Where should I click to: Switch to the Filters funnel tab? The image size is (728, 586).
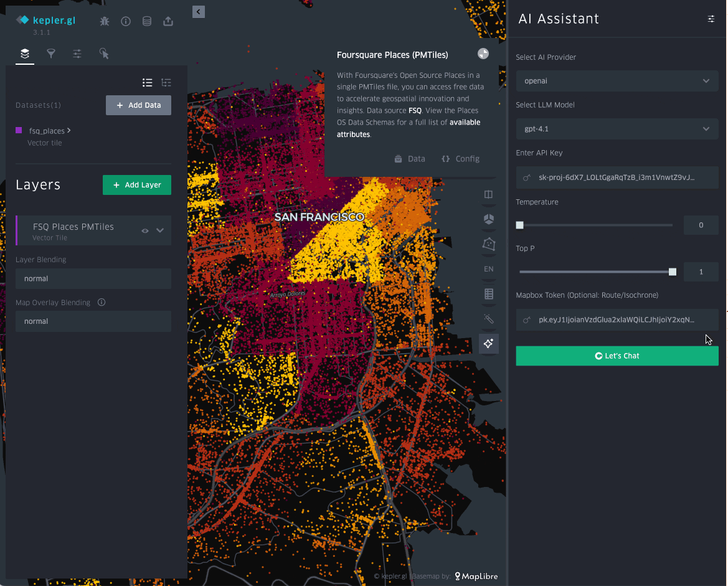coord(51,54)
